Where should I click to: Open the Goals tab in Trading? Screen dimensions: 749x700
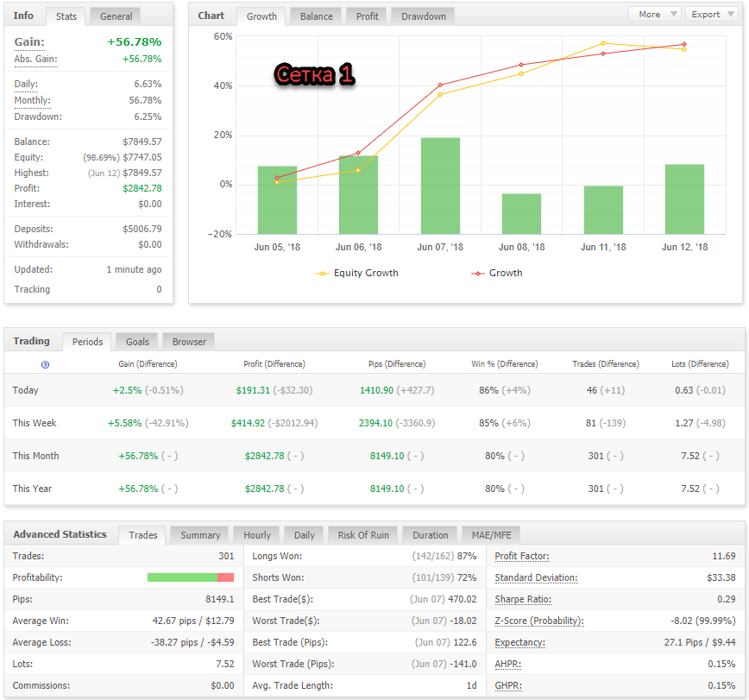(x=137, y=342)
